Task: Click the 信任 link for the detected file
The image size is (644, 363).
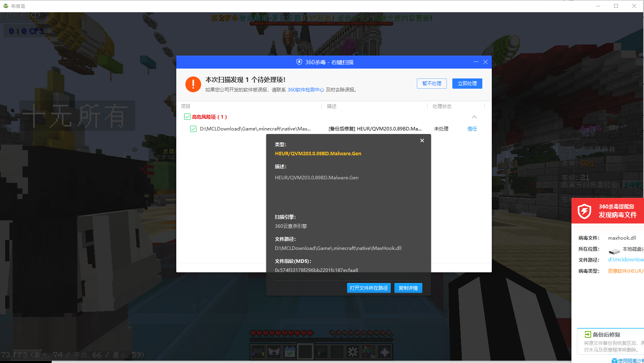Action: (472, 129)
